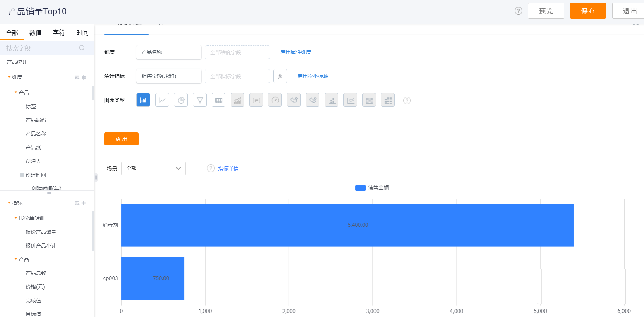Click the 启用次坐标轴 link
Viewport: 644px width, 317px height.
(x=313, y=76)
